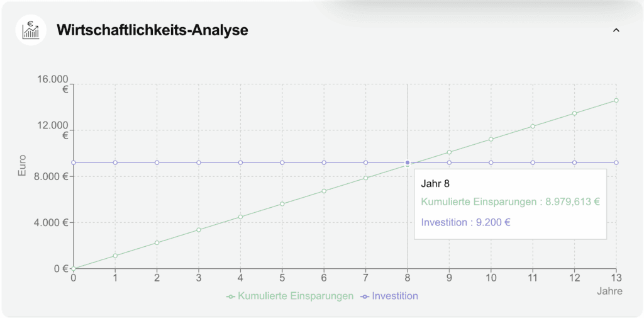This screenshot has height=318, width=644.
Task: Click the green savings point at year 11
Action: click(533, 126)
